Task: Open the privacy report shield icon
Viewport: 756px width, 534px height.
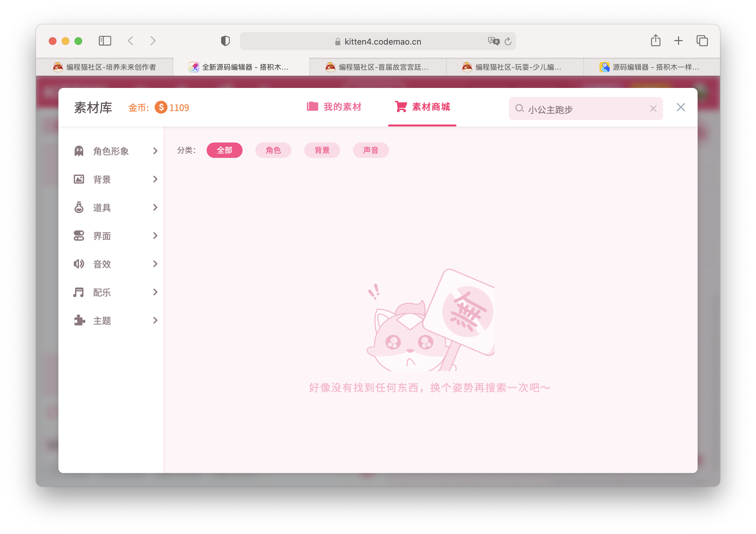Action: (225, 41)
